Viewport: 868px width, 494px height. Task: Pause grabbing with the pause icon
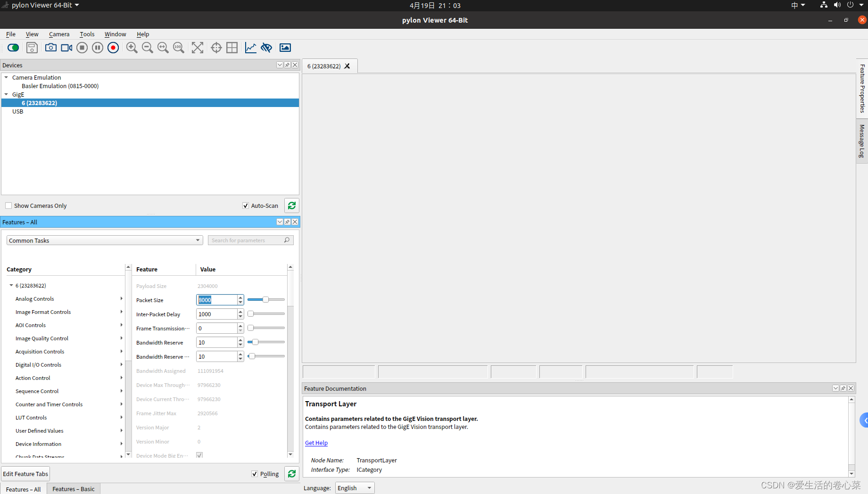tap(98, 48)
